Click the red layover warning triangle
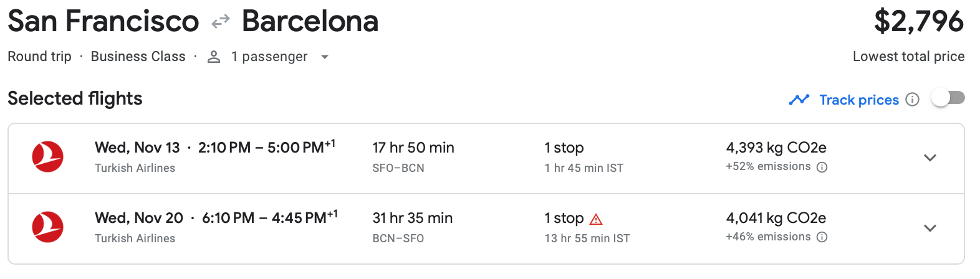Image resolution: width=980 pixels, height=279 pixels. click(x=596, y=219)
